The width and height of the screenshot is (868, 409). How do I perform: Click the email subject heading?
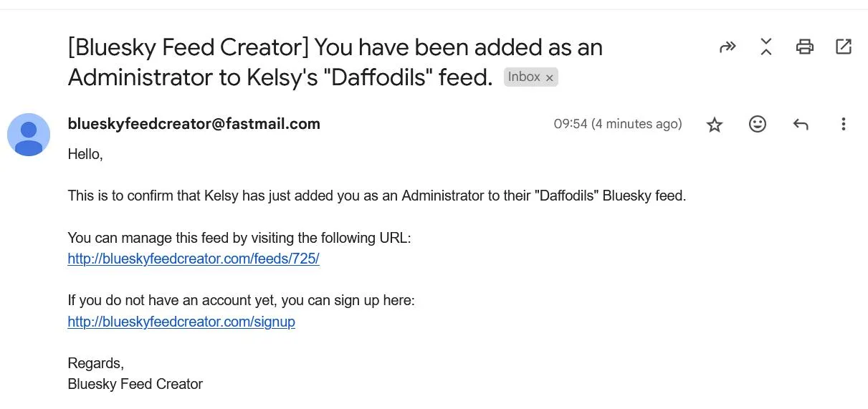click(x=335, y=62)
